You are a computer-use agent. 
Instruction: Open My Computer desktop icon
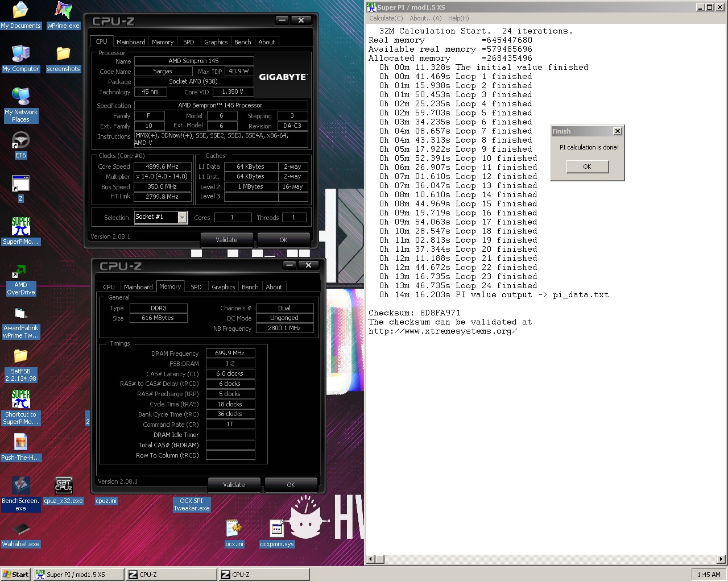click(x=20, y=59)
